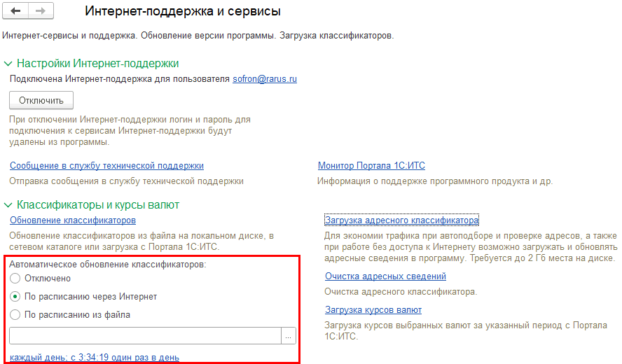Open the sofron@rarus.ru user link
Image resolution: width=622 pixels, height=364 pixels.
tap(264, 80)
